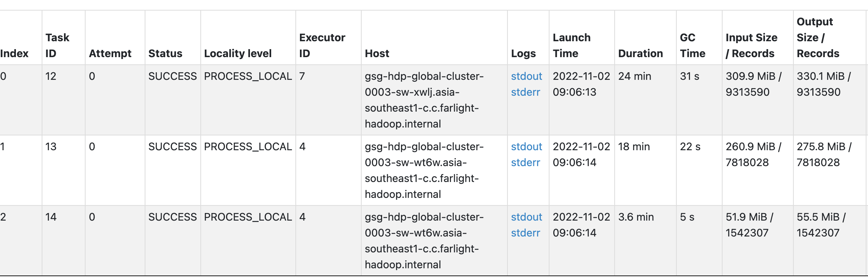The width and height of the screenshot is (868, 280).
Task: Select the host name in the first row
Action: 425,100
